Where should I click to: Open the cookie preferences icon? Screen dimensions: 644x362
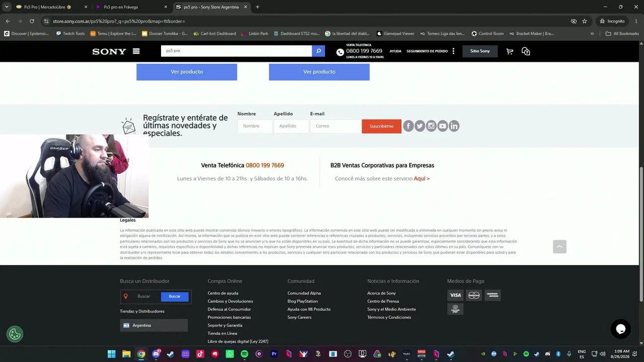(15, 334)
